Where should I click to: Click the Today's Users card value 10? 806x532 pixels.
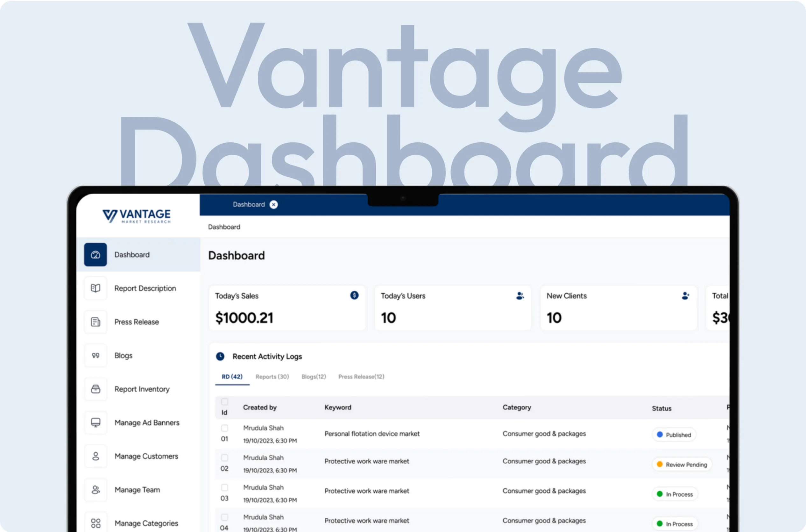388,318
